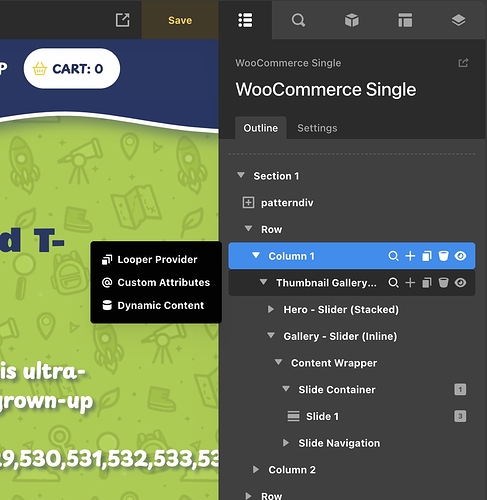487x500 pixels.
Task: Open the layers stack icon
Action: (x=458, y=20)
